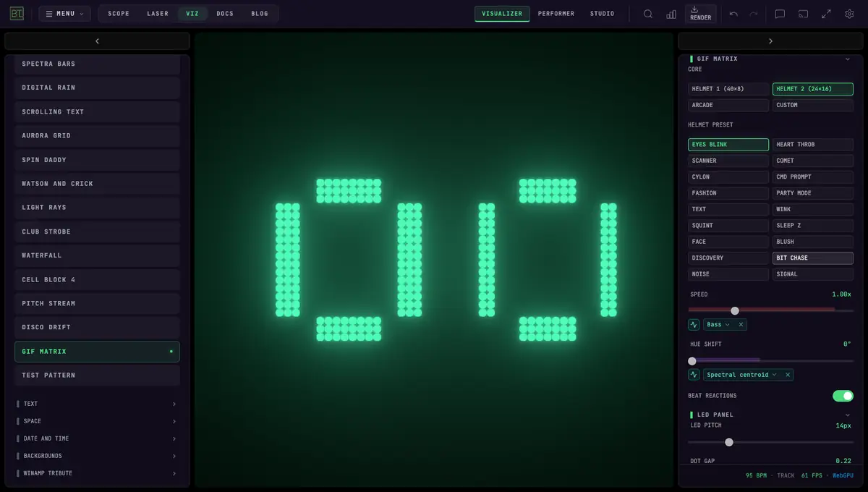This screenshot has height=492, width=868.
Task: Open the settings gear icon
Action: (849, 14)
